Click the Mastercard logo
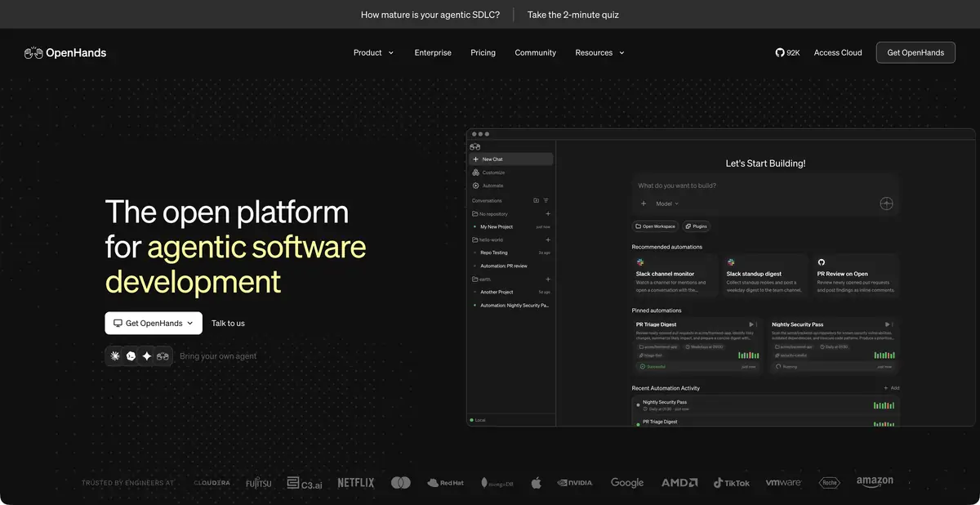 (401, 483)
